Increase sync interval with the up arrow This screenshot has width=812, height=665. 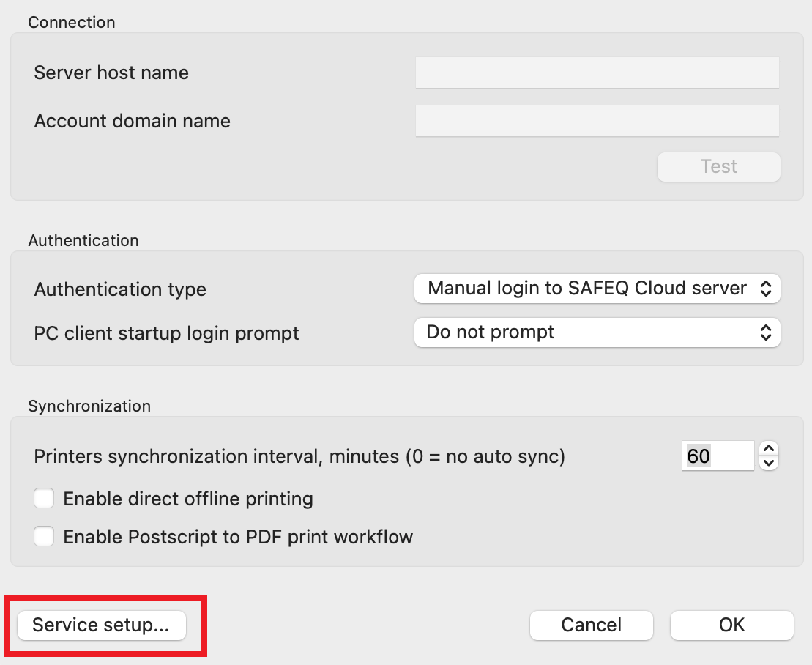[x=768, y=448]
